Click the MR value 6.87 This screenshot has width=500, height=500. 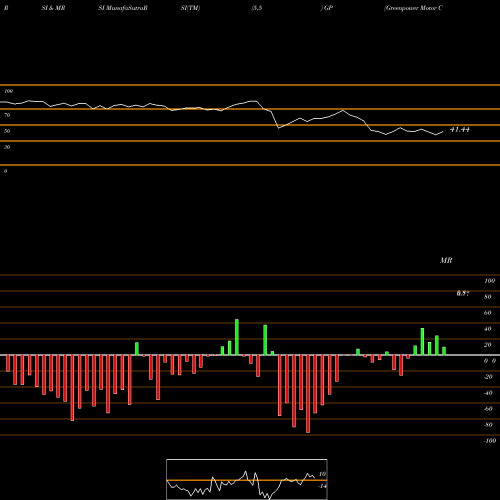point(463,293)
